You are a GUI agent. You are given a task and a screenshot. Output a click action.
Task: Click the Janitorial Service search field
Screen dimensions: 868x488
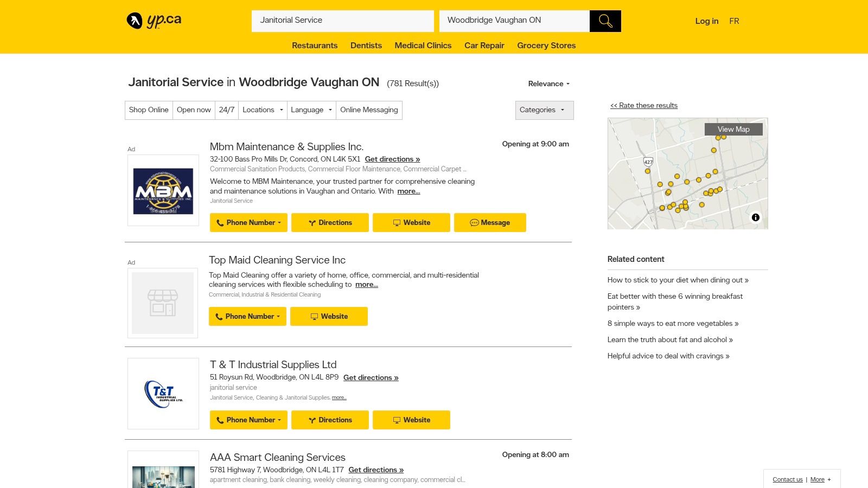(x=343, y=21)
